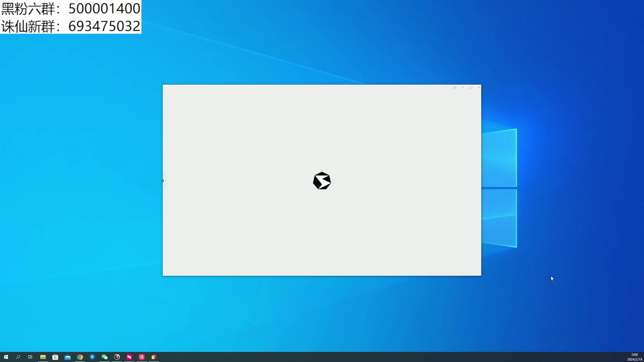Open the blue lightning-bolt app in taskbar
The width and height of the screenshot is (644, 362).
pos(92,357)
